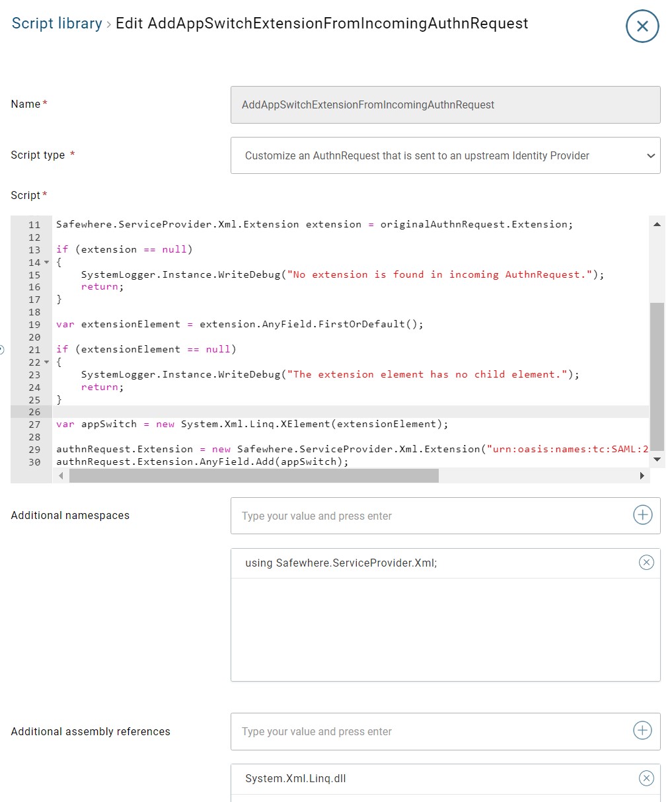672x802 pixels.
Task: Collapse the if block at line 22
Action: [46, 362]
